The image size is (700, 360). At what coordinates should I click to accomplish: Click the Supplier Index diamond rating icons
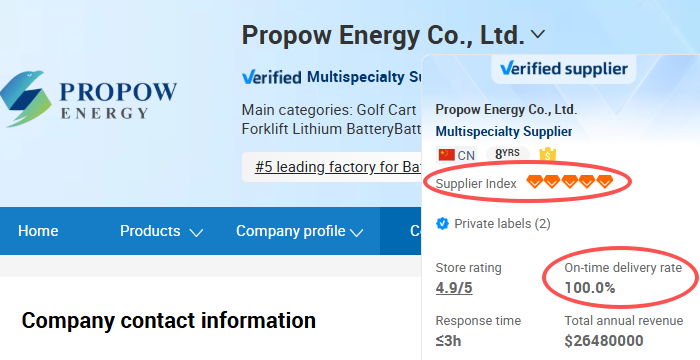(570, 182)
